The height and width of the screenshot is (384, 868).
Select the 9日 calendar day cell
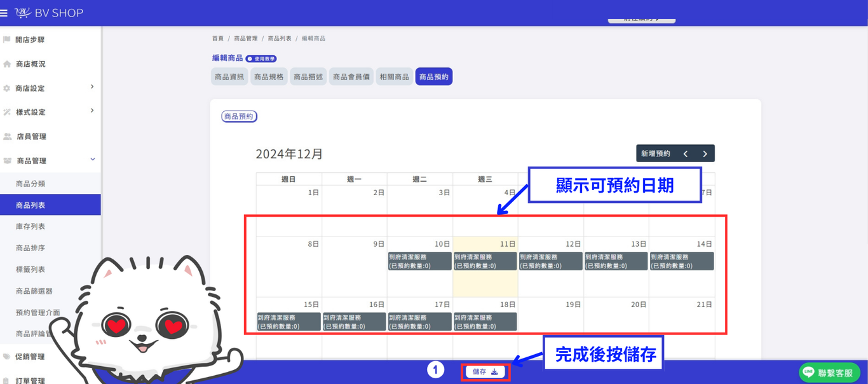click(354, 267)
